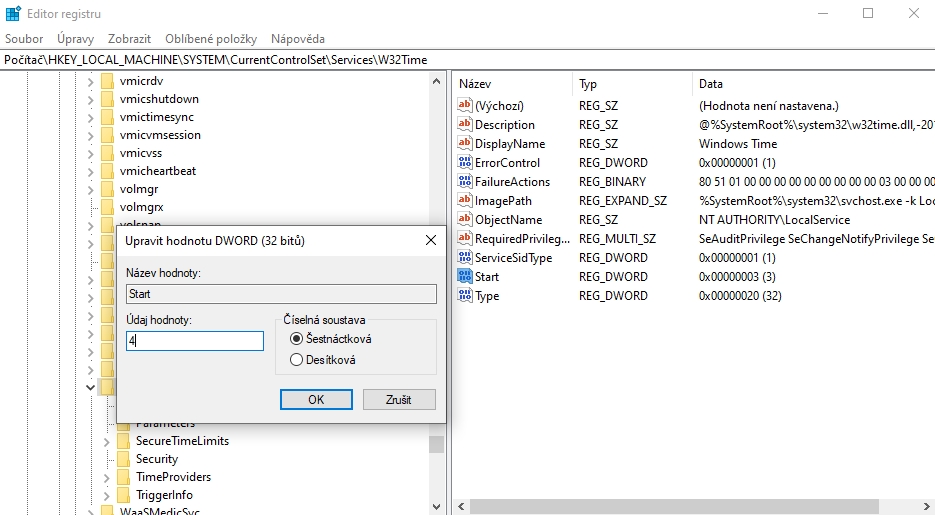This screenshot has height=515, width=935.
Task: Click the ObjectName string value icon
Action: [465, 219]
